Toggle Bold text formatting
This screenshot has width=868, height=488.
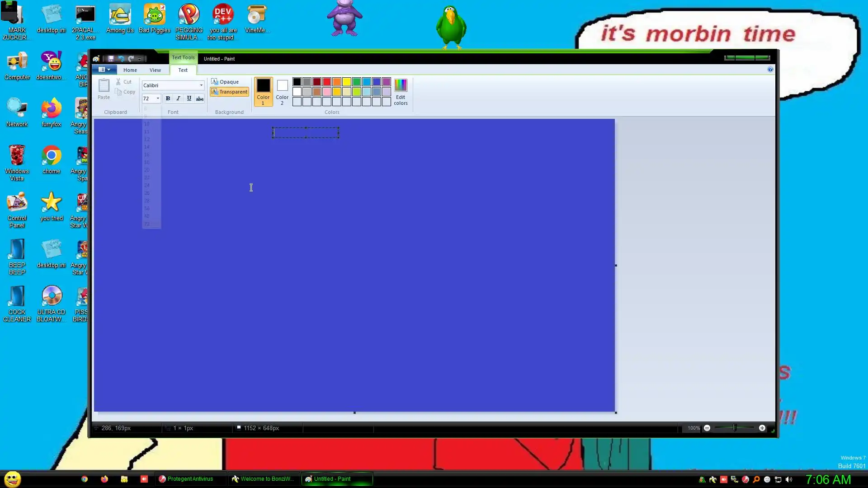[x=168, y=99]
